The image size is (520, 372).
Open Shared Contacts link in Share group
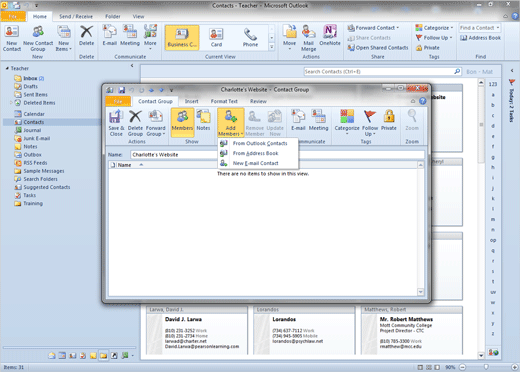click(378, 48)
